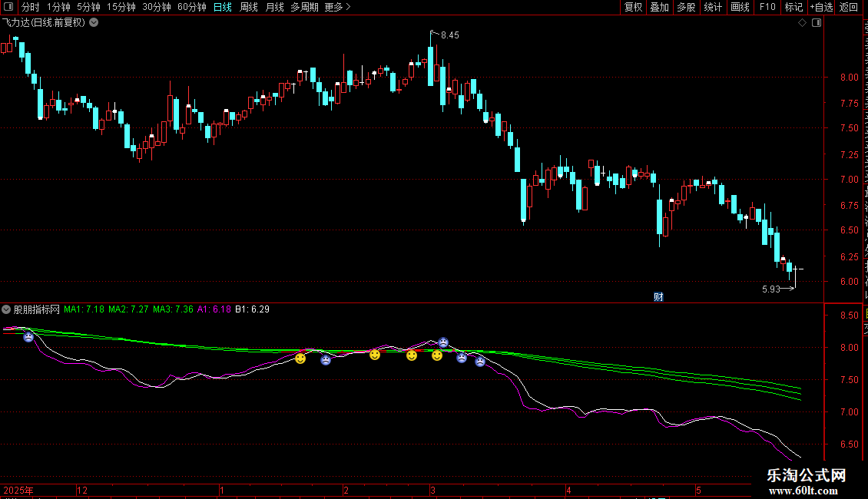Click the 多股 multi-stock button
This screenshot has width=868, height=499.
(x=686, y=7)
